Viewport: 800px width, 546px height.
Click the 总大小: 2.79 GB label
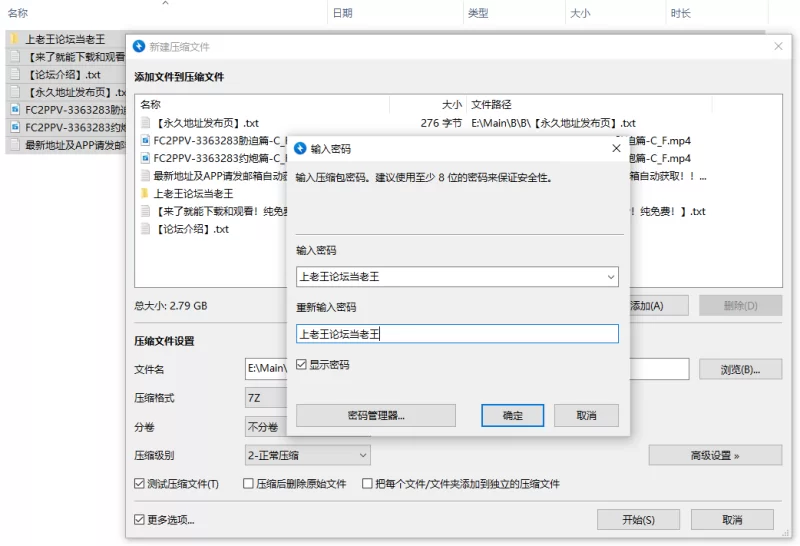coord(170,306)
